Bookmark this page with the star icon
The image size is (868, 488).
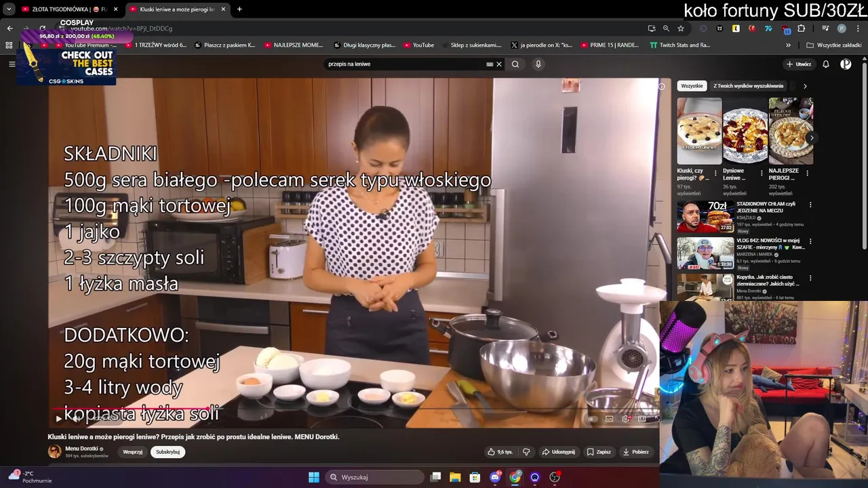pyautogui.click(x=681, y=28)
